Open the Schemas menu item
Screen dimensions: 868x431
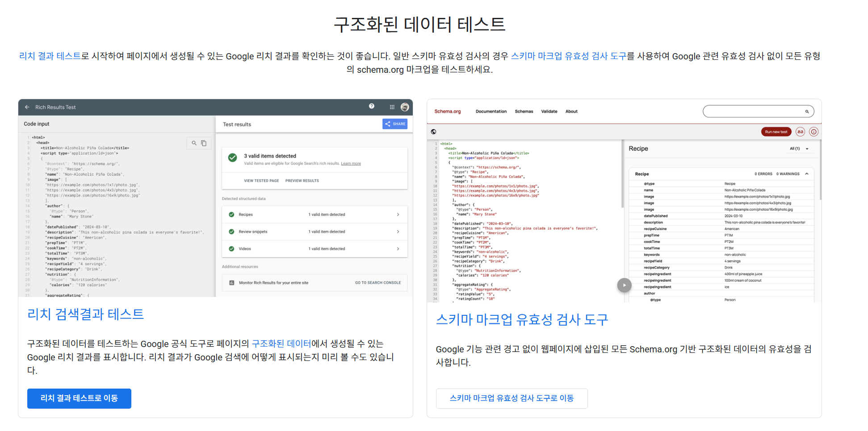pos(524,112)
